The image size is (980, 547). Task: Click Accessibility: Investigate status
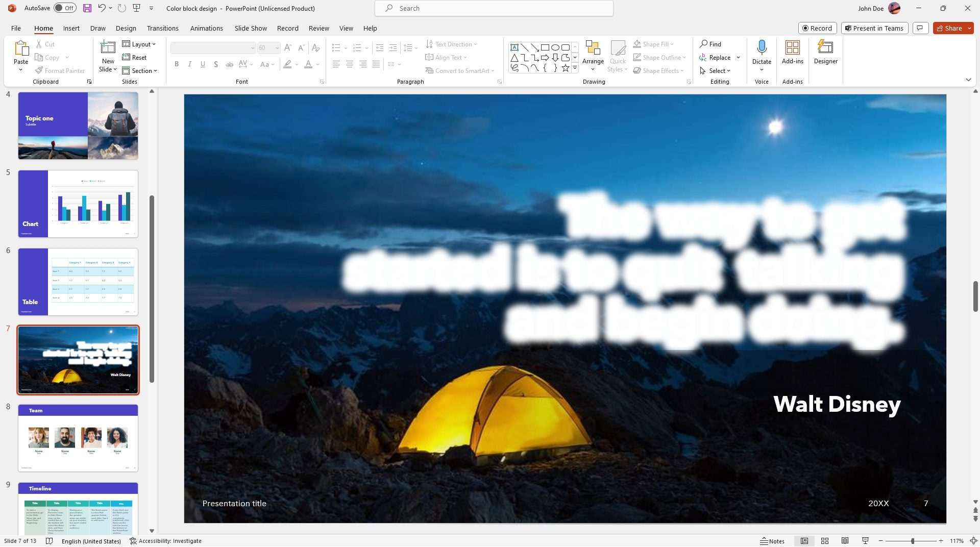tap(165, 541)
